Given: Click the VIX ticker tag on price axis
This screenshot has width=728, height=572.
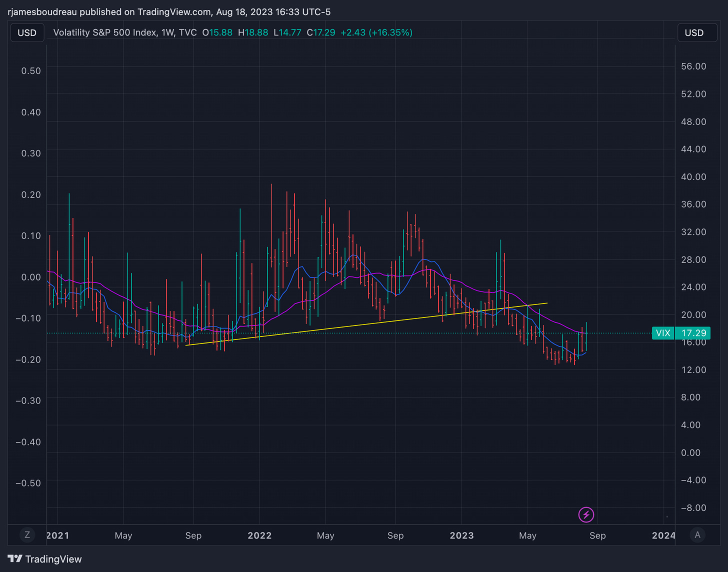Looking at the screenshot, I should tap(663, 333).
